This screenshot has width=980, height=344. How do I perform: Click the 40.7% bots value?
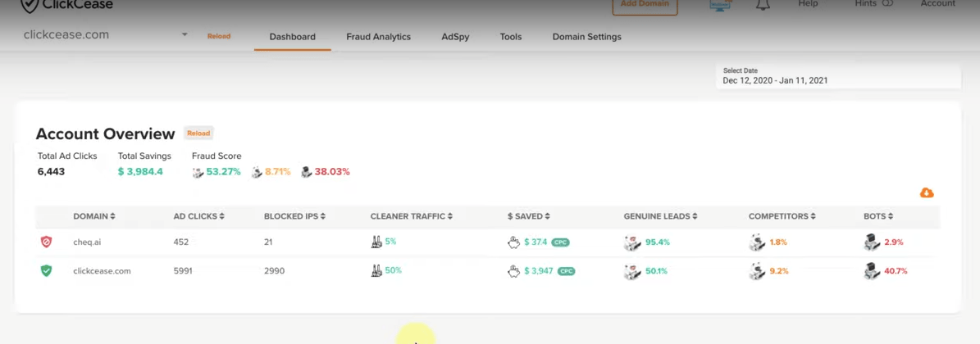click(x=896, y=271)
